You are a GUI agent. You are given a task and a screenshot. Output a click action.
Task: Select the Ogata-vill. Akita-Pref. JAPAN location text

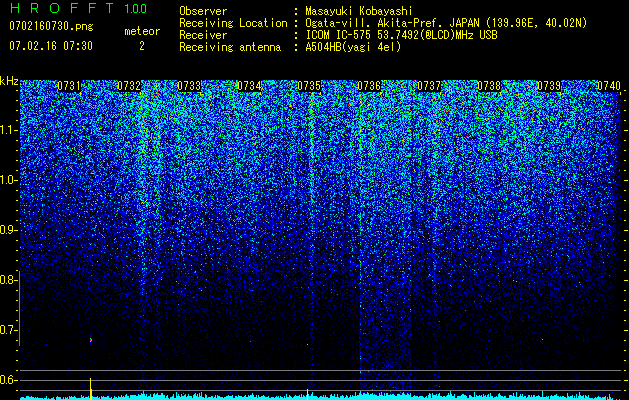click(x=446, y=23)
